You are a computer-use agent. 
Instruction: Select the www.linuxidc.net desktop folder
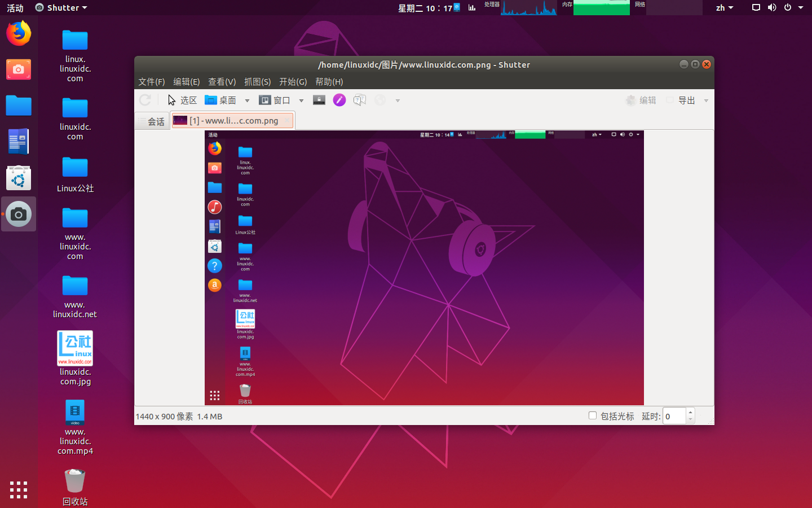(75, 296)
